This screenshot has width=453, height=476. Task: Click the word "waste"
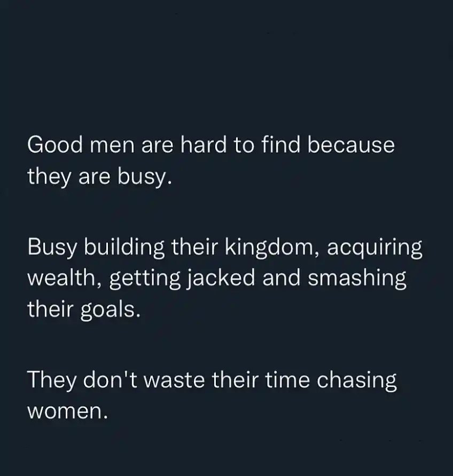pyautogui.click(x=174, y=380)
